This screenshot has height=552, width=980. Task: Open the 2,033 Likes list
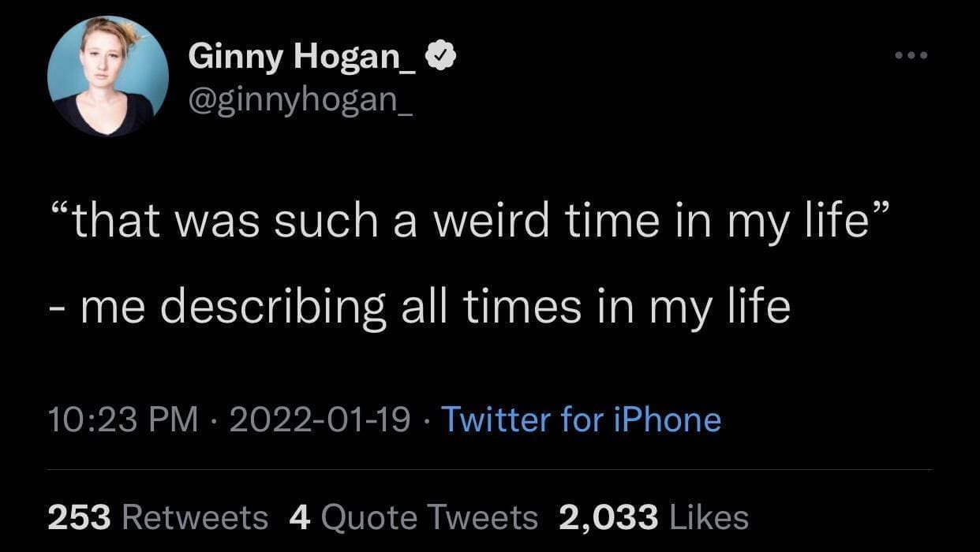[653, 517]
